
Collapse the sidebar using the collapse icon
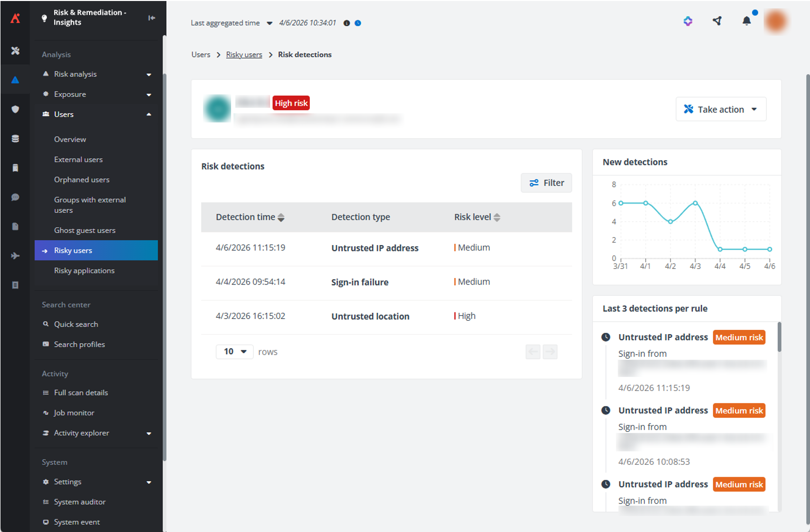[152, 18]
